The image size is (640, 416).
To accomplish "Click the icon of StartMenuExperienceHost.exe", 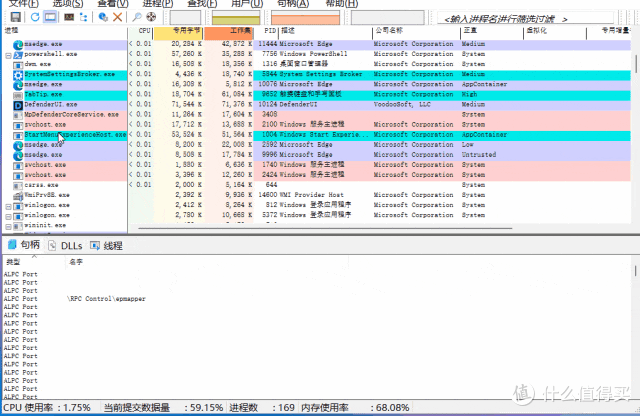I will click(18, 135).
